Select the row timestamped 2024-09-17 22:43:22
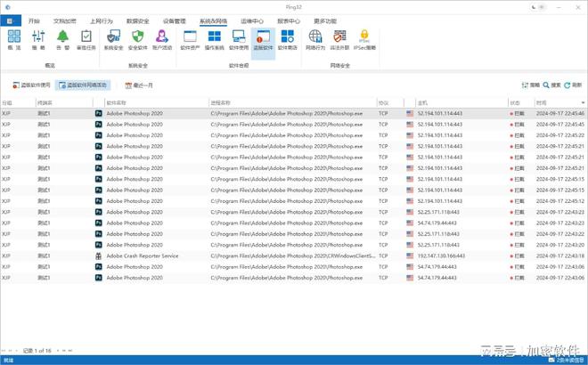The height and width of the screenshot is (365, 588). pyautogui.click(x=293, y=234)
